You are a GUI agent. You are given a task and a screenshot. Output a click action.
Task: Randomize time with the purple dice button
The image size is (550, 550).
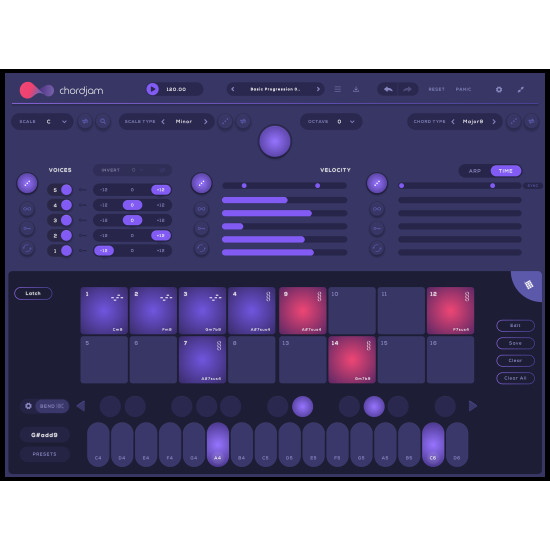(x=377, y=183)
